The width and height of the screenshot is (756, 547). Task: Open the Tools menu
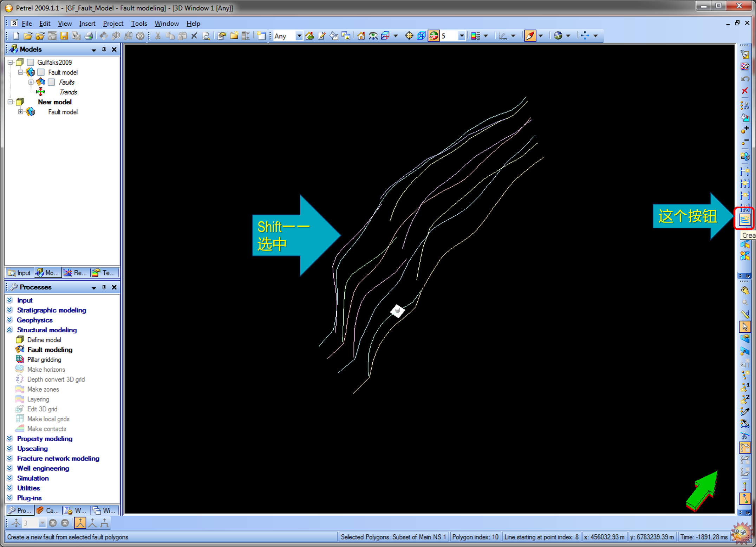(139, 24)
